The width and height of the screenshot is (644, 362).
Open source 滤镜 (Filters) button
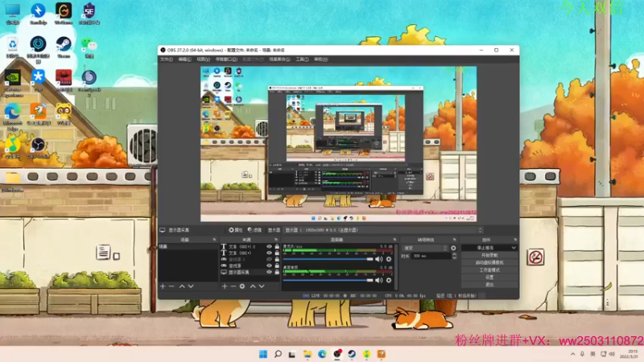(x=254, y=230)
